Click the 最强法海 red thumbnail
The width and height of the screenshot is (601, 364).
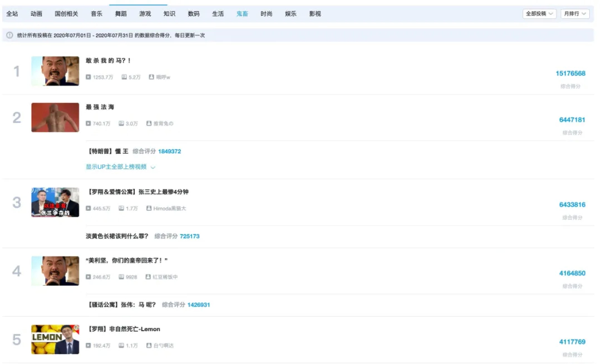pyautogui.click(x=55, y=117)
